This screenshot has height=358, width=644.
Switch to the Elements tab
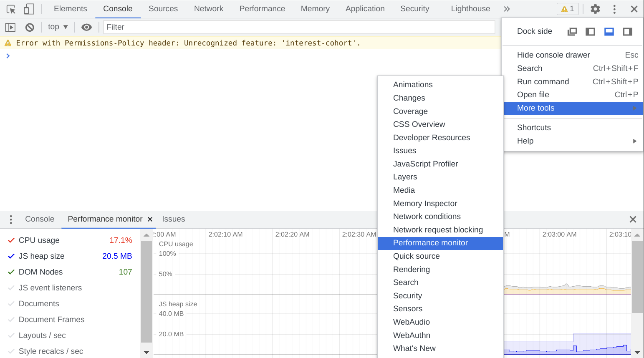(71, 9)
